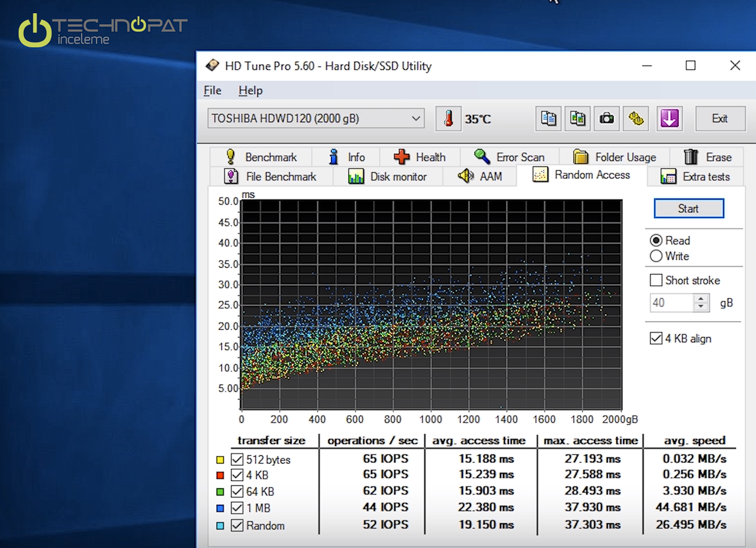
Task: Click the green 64 KB color swatch
Action: coord(220,492)
